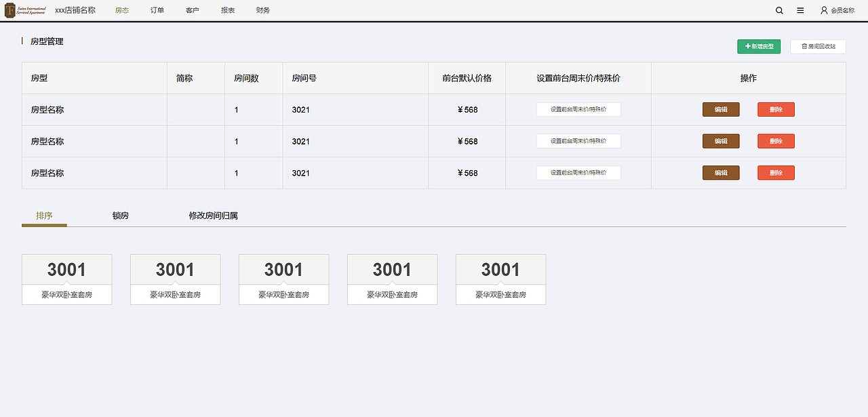
Task: Switch to the 修改房间归属 tab
Action: [214, 215]
